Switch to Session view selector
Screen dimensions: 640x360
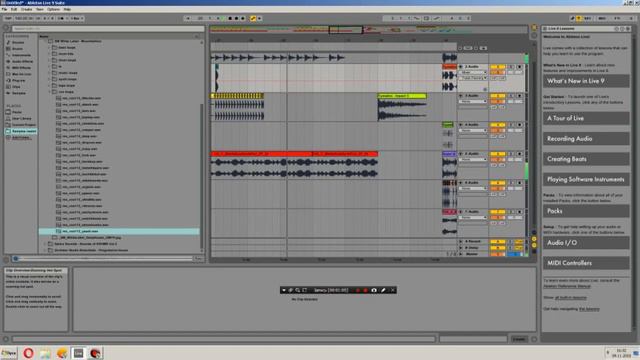pyautogui.click(x=534, y=36)
